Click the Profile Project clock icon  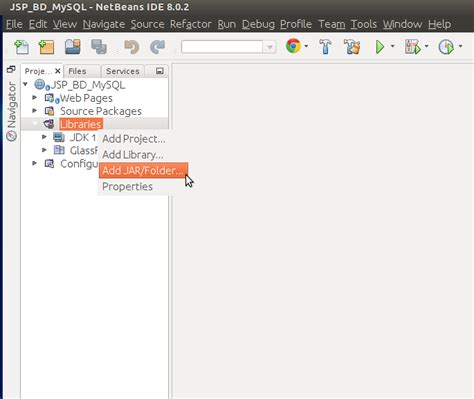[x=446, y=47]
